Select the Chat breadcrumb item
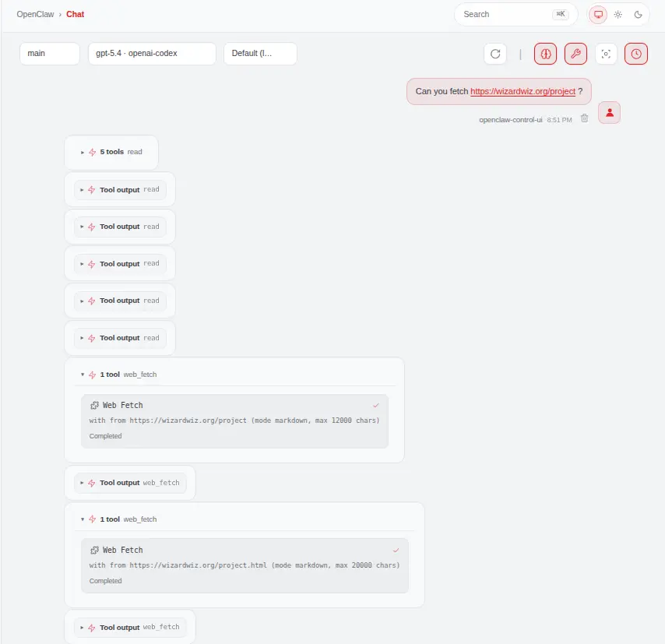This screenshot has height=644, width=665. point(76,14)
